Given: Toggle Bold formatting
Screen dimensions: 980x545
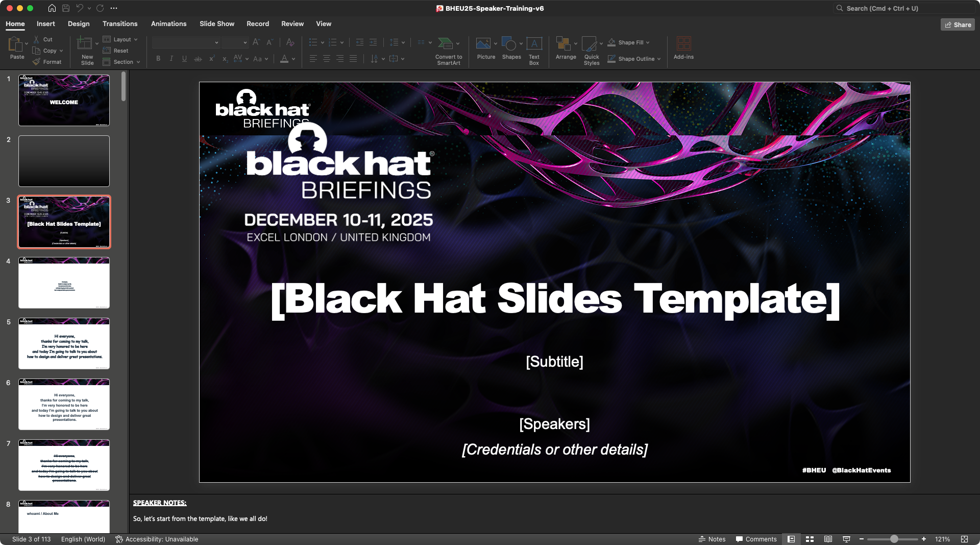Looking at the screenshot, I should (158, 59).
